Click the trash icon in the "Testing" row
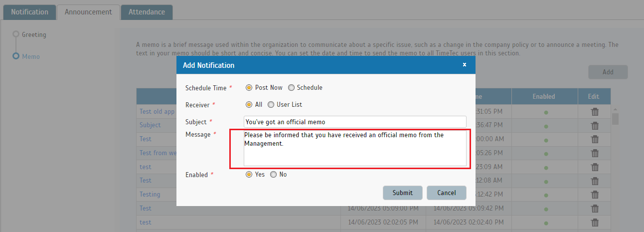 point(594,195)
